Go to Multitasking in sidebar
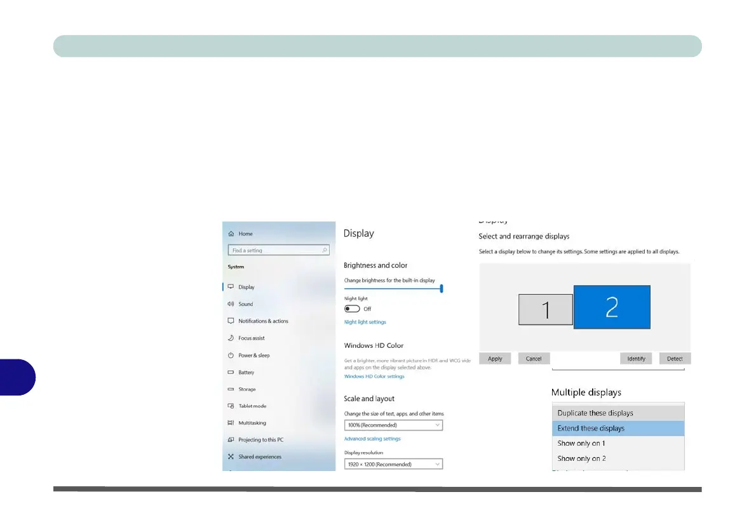 click(x=252, y=423)
